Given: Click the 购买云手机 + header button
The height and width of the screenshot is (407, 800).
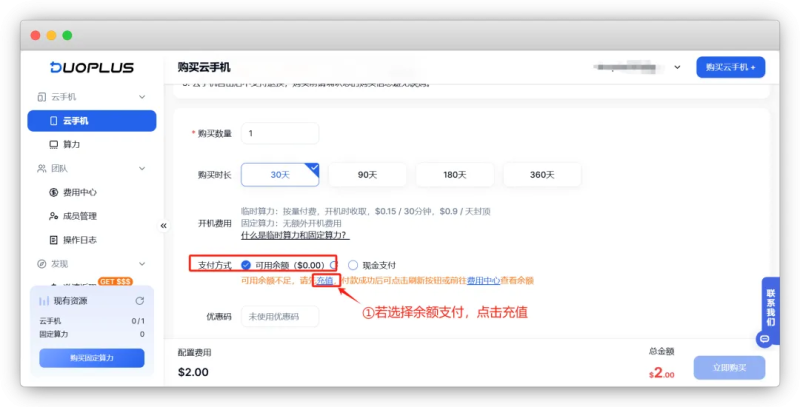Looking at the screenshot, I should click(731, 67).
